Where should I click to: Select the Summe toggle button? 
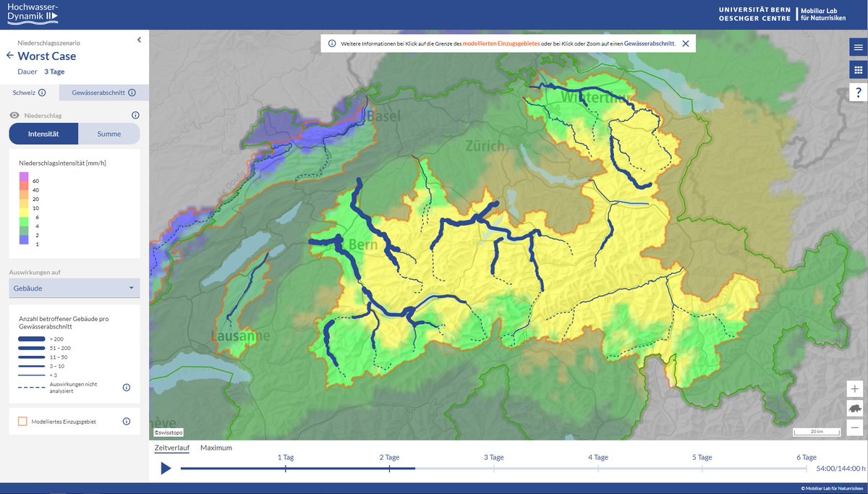click(109, 134)
